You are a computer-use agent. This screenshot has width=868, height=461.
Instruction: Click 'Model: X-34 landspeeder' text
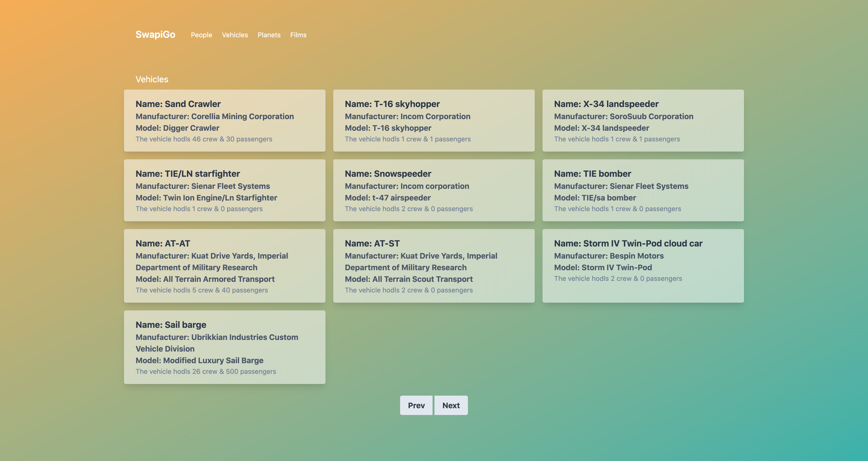click(x=601, y=128)
